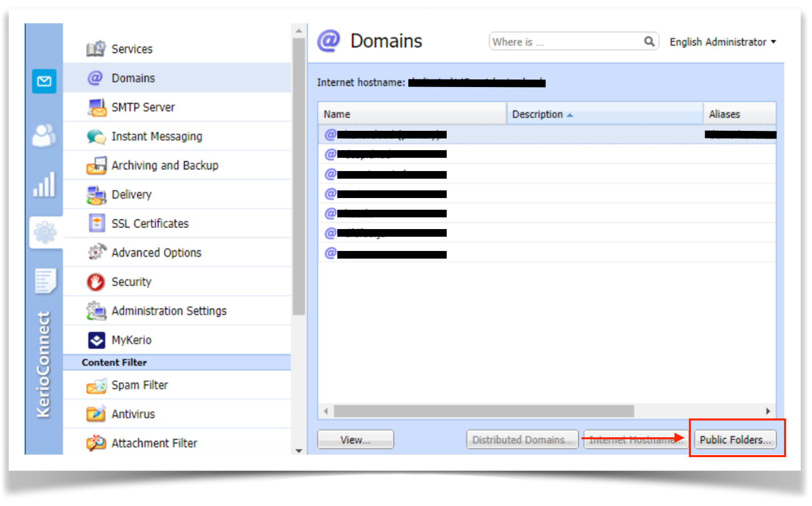
Task: Click the Attachment Filter icon
Action: pos(96,443)
